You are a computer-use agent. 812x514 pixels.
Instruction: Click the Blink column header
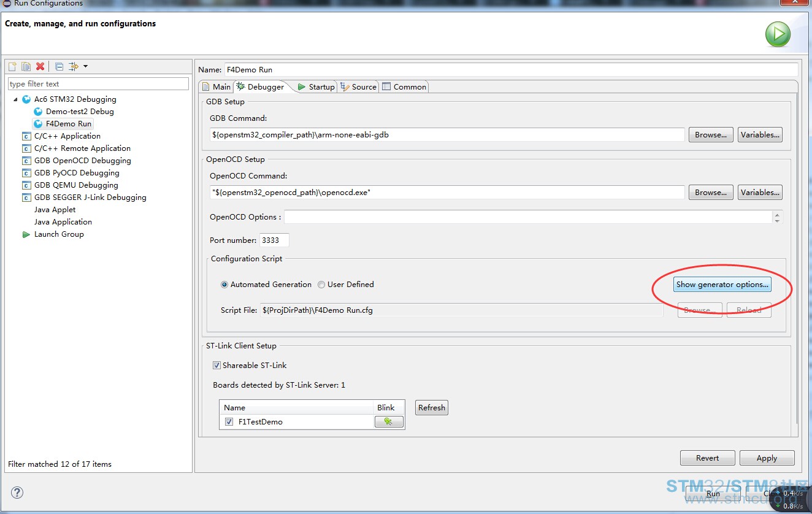pos(389,407)
